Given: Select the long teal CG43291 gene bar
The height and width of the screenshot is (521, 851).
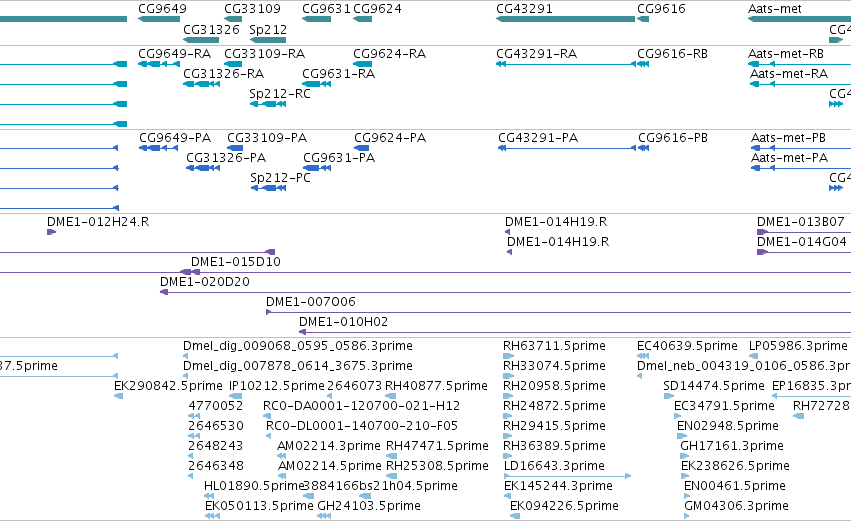Looking at the screenshot, I should click(x=566, y=19).
